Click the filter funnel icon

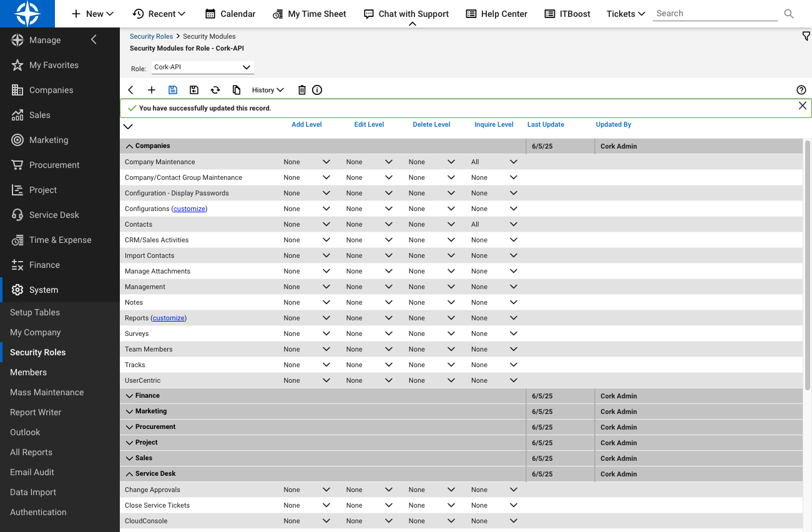[x=806, y=37]
